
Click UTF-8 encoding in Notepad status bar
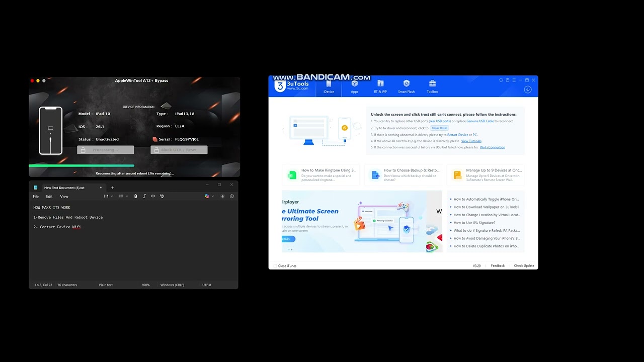click(207, 285)
